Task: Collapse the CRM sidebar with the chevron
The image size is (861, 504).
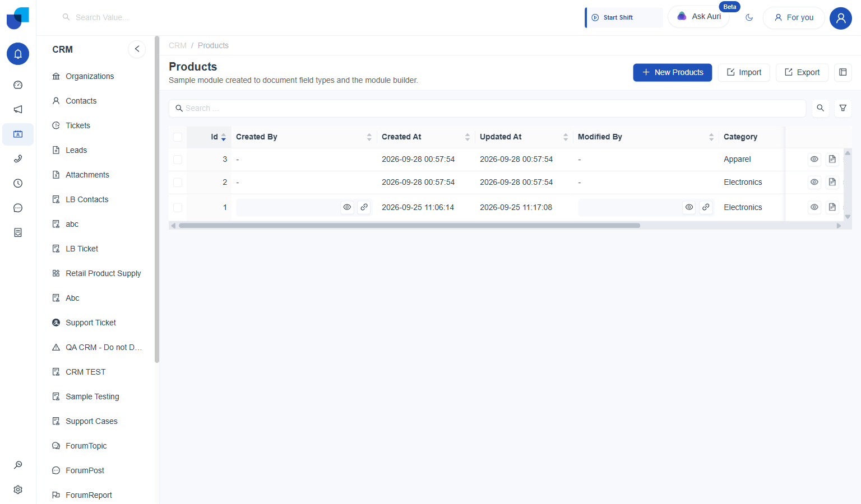Action: pyautogui.click(x=137, y=49)
